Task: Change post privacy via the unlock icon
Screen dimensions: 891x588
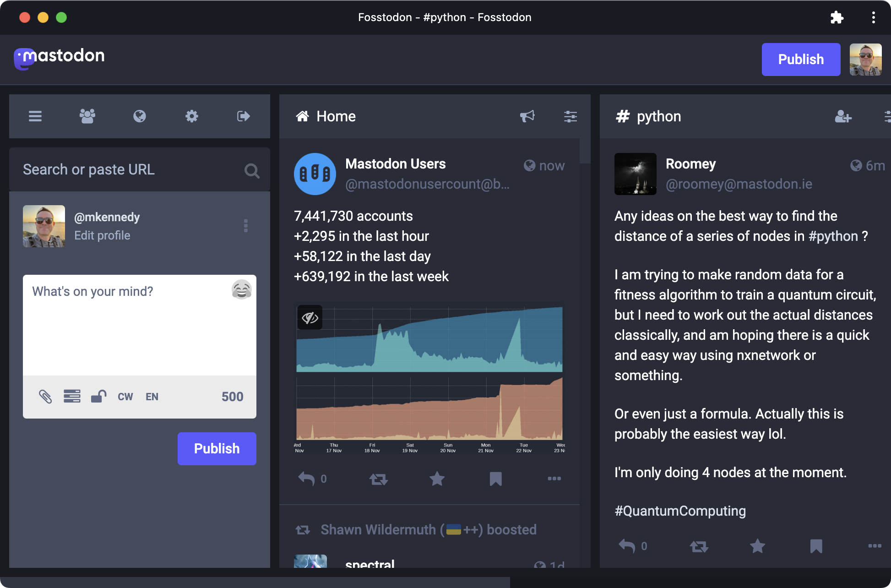Action: (98, 396)
